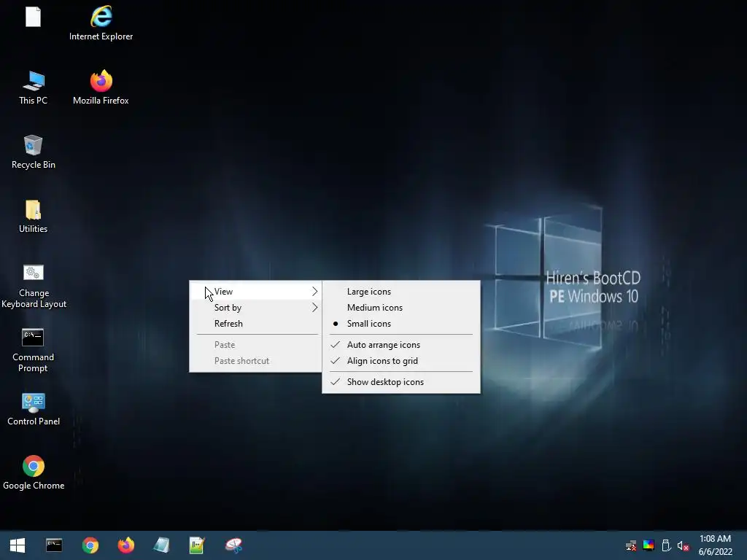Click the greyed-out Paste shortcut entry
This screenshot has width=747, height=560.
255,361
